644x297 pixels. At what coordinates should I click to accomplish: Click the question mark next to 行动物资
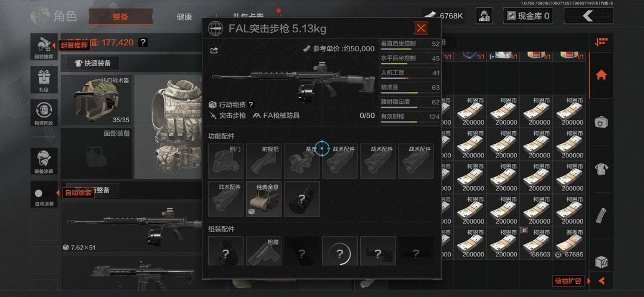coord(250,105)
